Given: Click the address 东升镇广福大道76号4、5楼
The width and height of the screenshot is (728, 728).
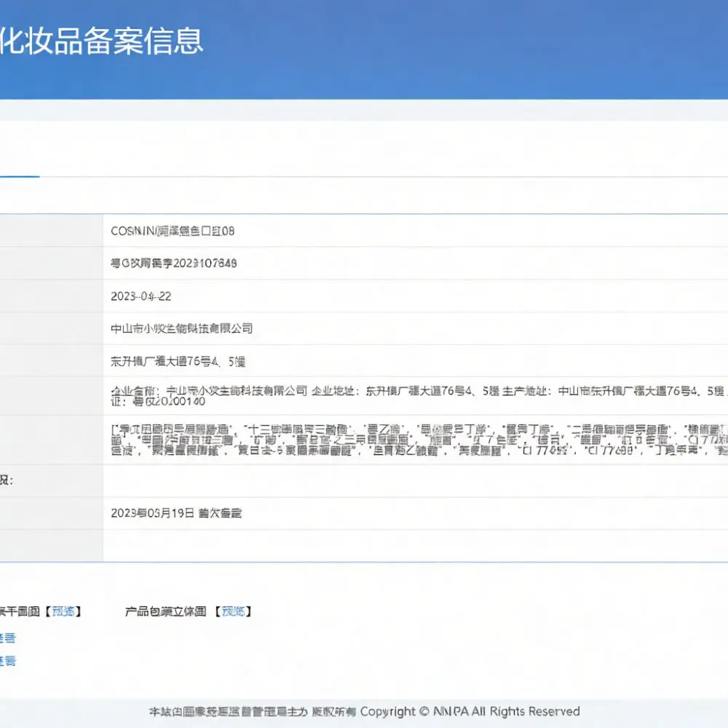Looking at the screenshot, I should tap(178, 361).
